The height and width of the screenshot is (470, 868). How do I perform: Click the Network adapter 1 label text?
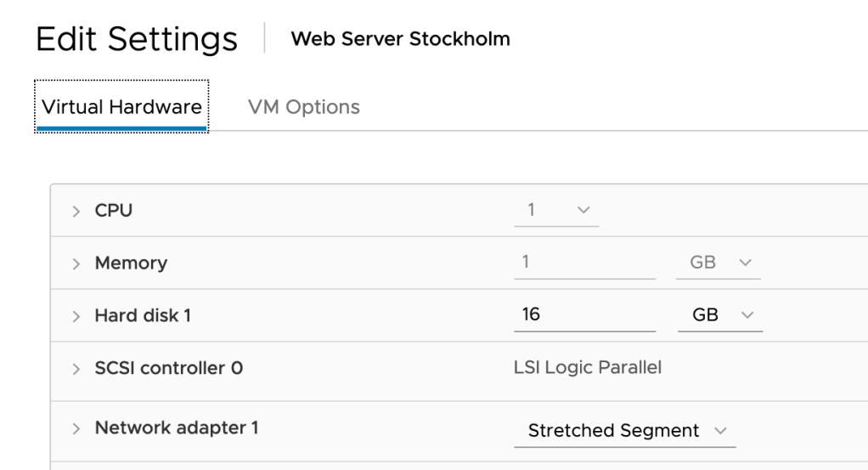[x=176, y=428]
